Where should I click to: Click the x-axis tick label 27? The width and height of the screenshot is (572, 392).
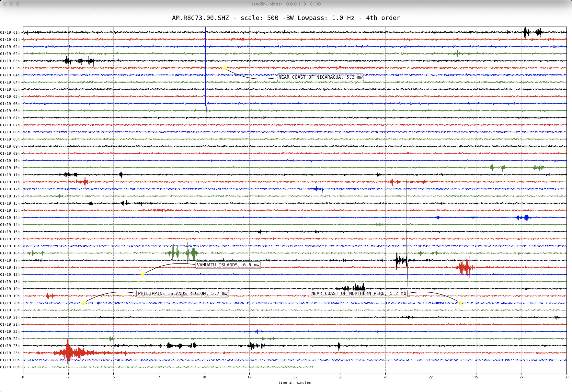click(x=521, y=377)
